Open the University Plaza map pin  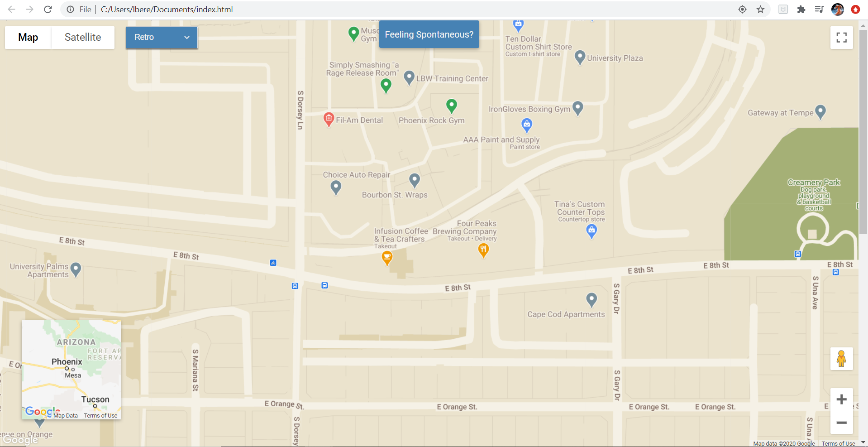(580, 58)
